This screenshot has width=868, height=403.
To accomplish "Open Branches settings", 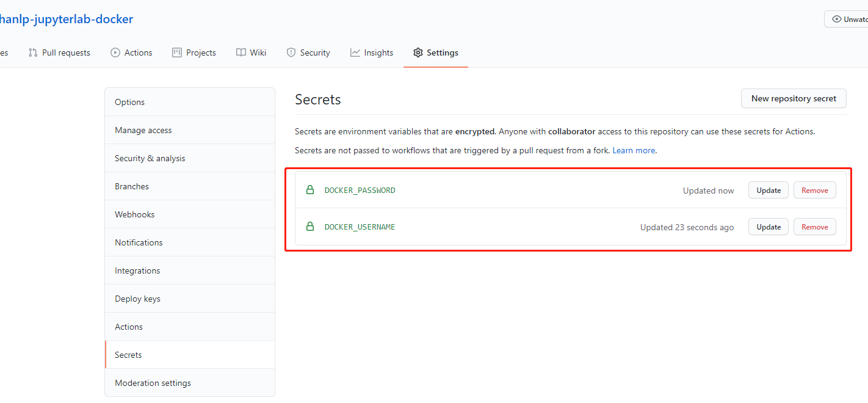I will 190,186.
